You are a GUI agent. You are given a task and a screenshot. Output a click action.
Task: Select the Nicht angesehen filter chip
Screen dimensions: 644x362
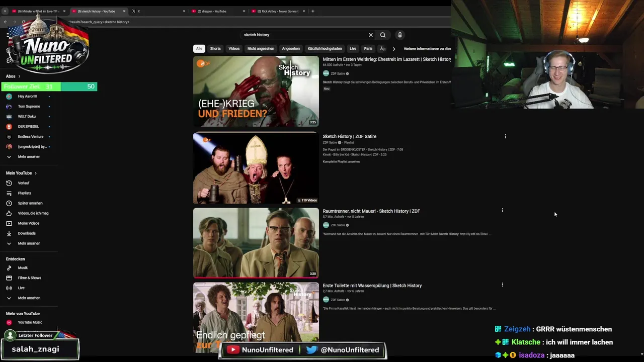coord(261,49)
